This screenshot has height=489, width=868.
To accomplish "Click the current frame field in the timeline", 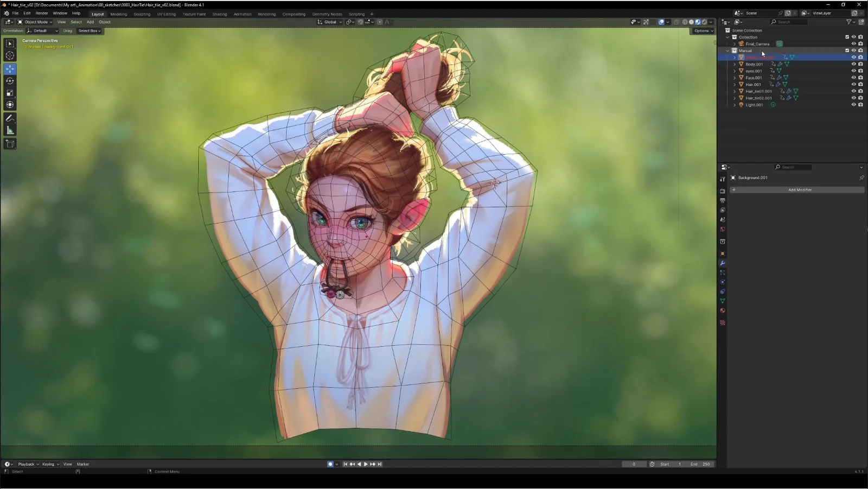I will pos(634,464).
